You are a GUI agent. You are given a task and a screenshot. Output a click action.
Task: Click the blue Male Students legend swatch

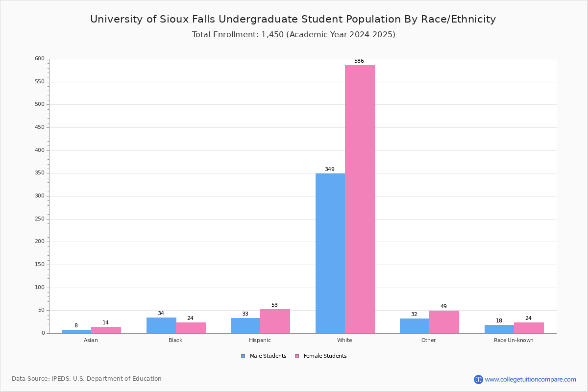click(x=243, y=356)
